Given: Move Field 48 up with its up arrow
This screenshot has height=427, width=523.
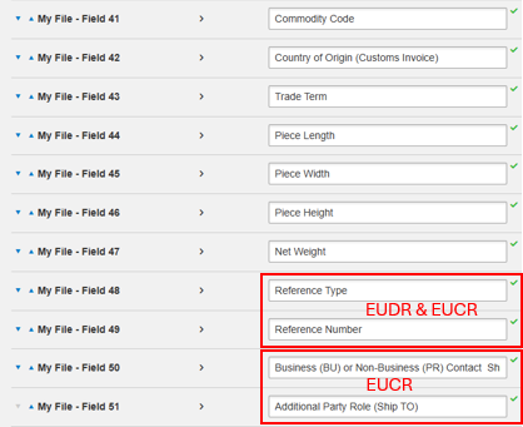Looking at the screenshot, I should [x=31, y=291].
